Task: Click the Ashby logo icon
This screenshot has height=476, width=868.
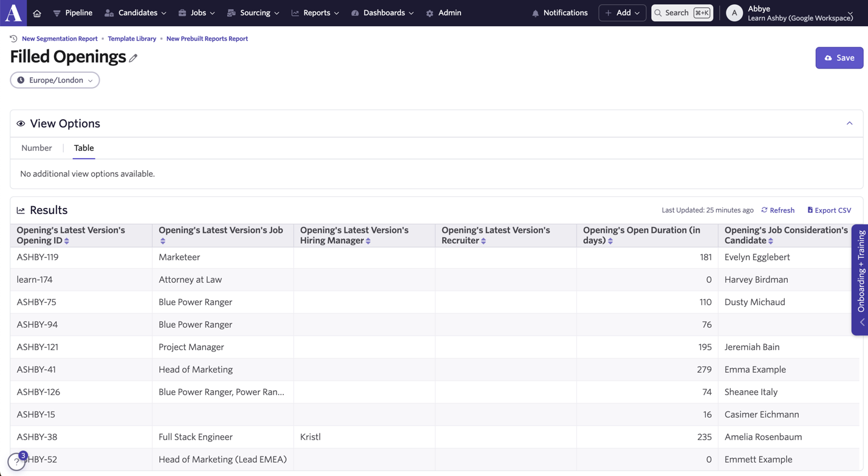Action: (13, 13)
